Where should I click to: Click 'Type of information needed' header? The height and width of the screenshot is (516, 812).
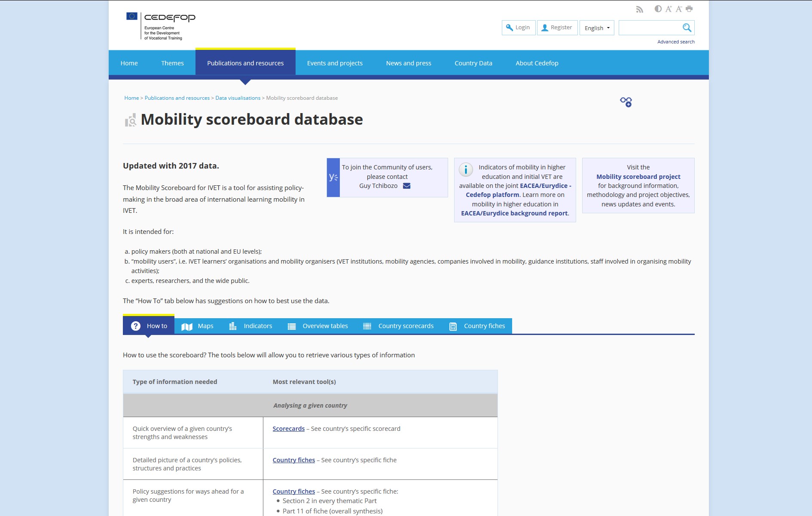point(175,382)
